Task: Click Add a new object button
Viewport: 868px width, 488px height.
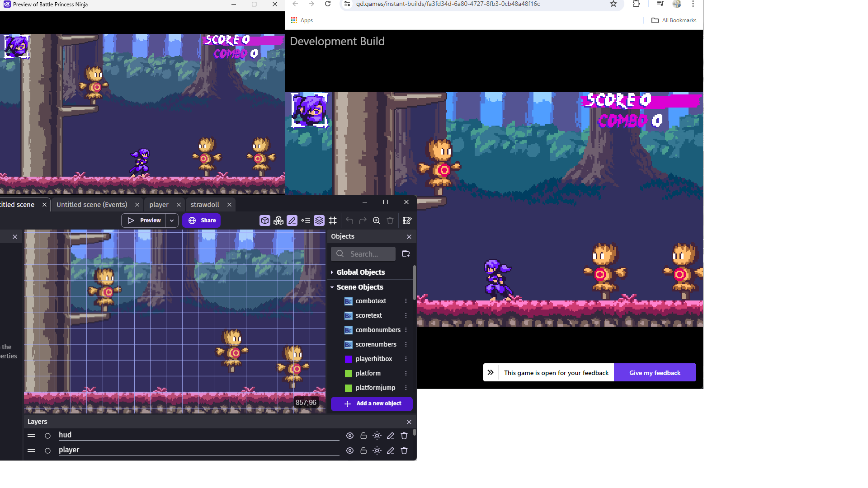Action: pos(372,404)
